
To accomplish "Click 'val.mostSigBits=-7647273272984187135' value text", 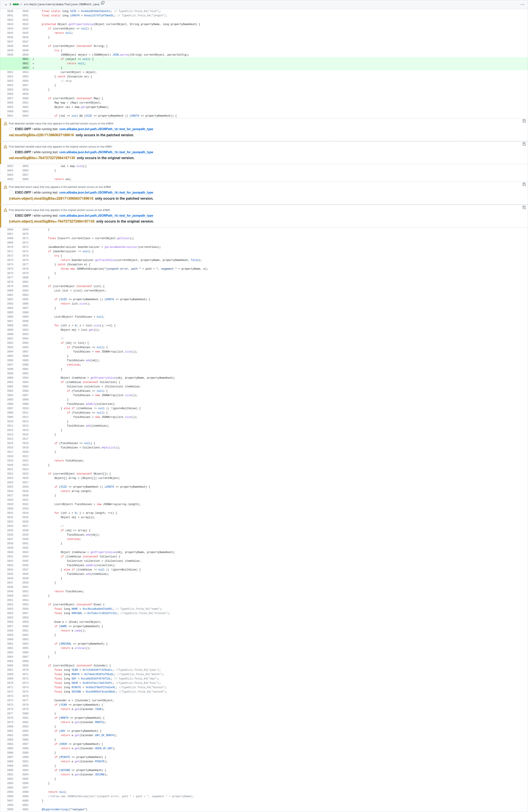I will pos(42,158).
